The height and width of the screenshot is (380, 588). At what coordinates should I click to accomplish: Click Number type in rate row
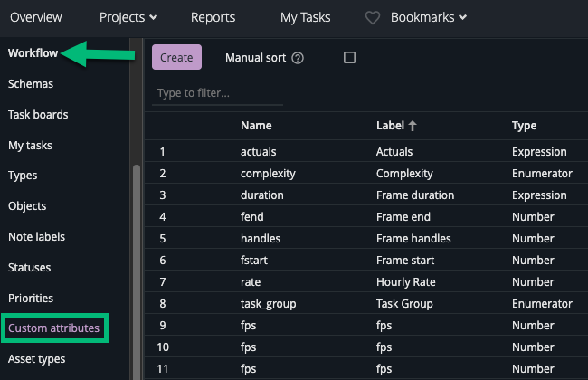[533, 282]
